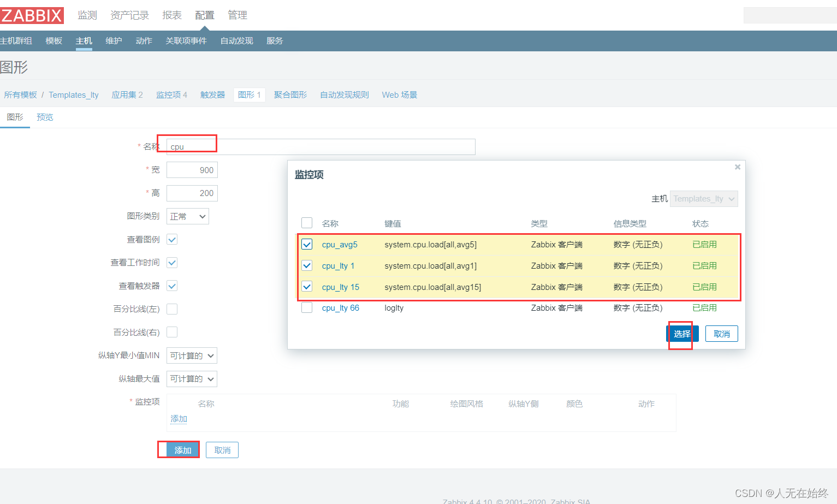Go to 关联项事件 submenu

point(186,41)
